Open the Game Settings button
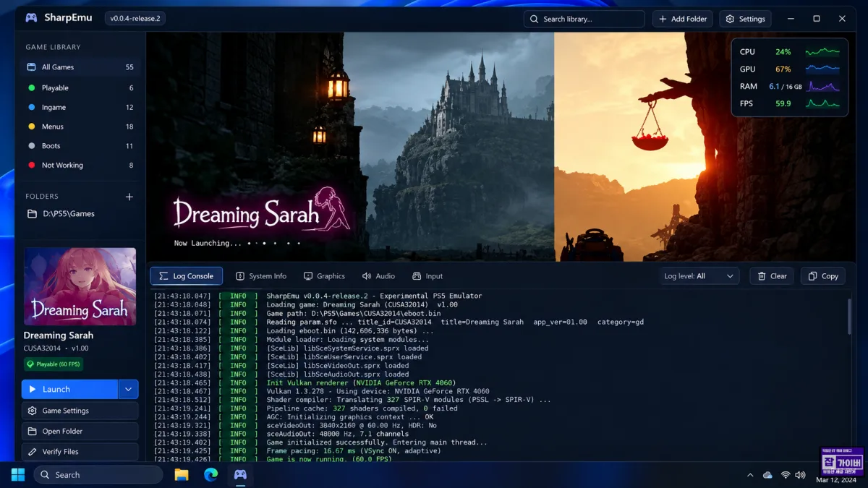This screenshot has width=868, height=488. (80, 411)
